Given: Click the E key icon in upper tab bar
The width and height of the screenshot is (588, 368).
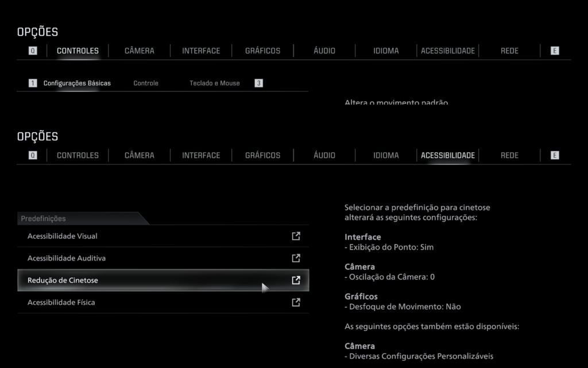Looking at the screenshot, I should pyautogui.click(x=555, y=51).
